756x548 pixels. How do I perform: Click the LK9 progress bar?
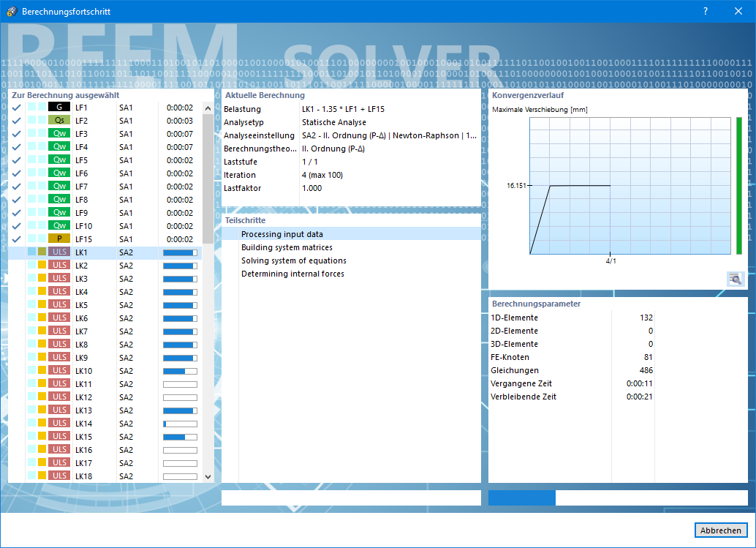[x=180, y=359]
